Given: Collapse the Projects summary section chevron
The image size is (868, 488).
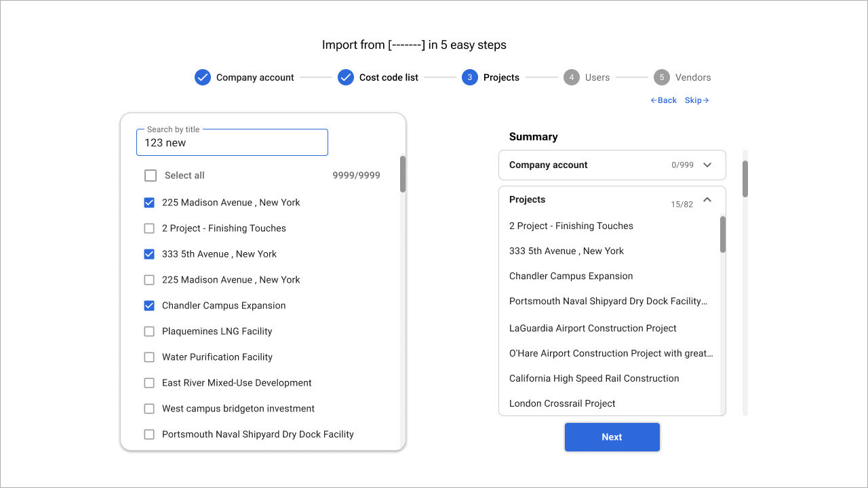Looking at the screenshot, I should [x=707, y=200].
